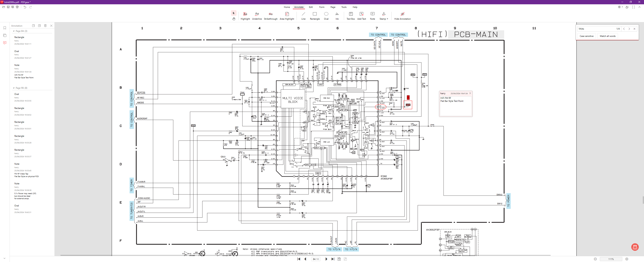
Task: Click the TP3N search input field
Action: (x=595, y=29)
